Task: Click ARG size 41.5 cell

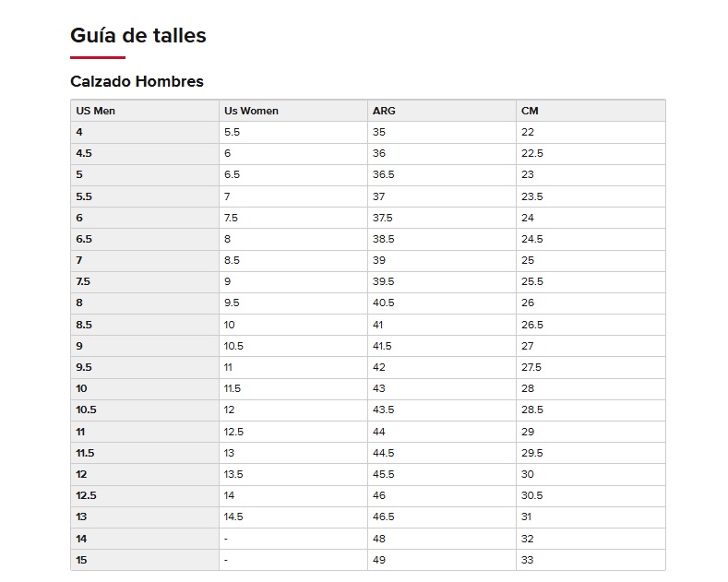Action: click(382, 346)
